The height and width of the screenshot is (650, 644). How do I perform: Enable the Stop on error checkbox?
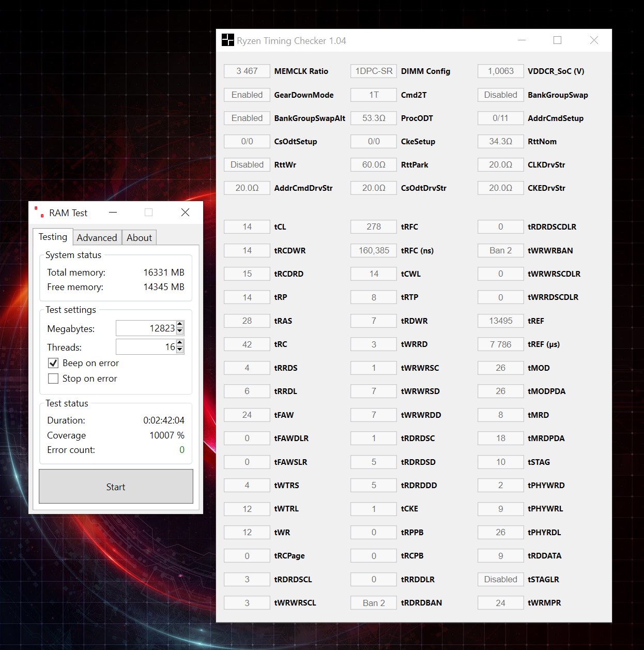(53, 379)
